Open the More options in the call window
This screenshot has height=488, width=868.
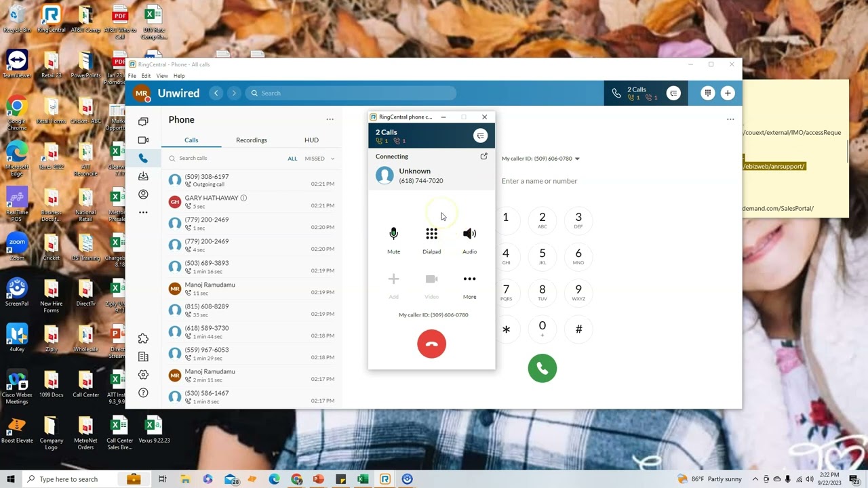coord(469,285)
